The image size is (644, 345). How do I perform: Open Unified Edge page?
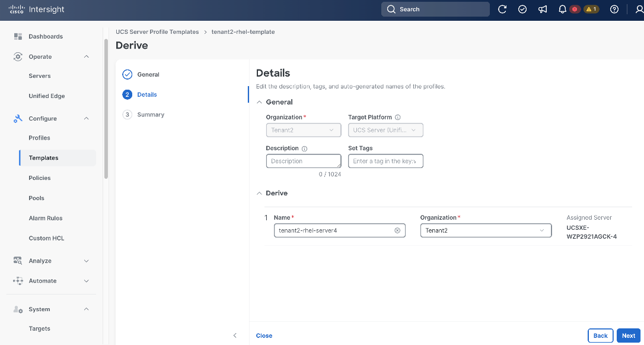(47, 96)
